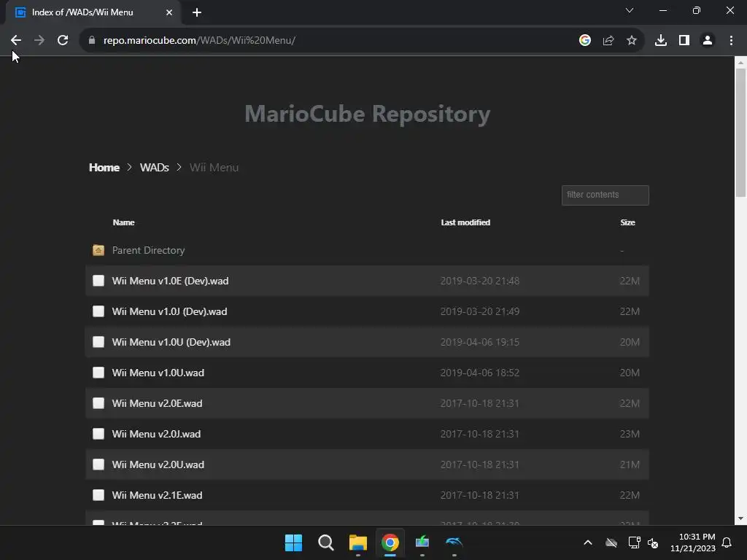Screen dimensions: 747x560
Task: Download Wii Menu v1.0E (Dev).wad
Action: coord(170,281)
